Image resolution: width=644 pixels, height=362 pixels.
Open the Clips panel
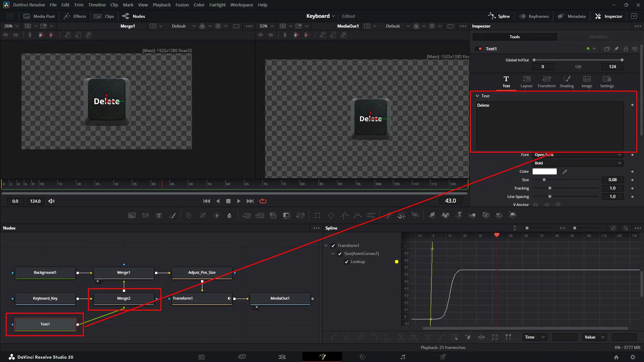(x=104, y=16)
